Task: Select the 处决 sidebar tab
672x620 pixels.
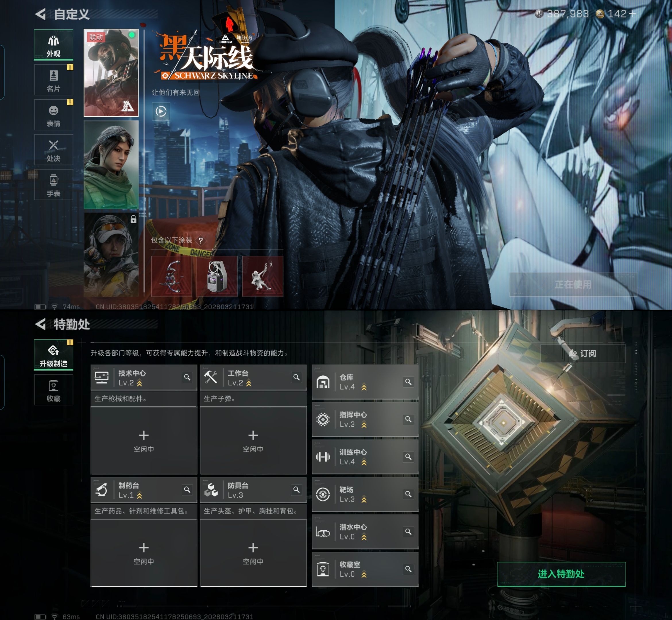Action: pyautogui.click(x=54, y=150)
